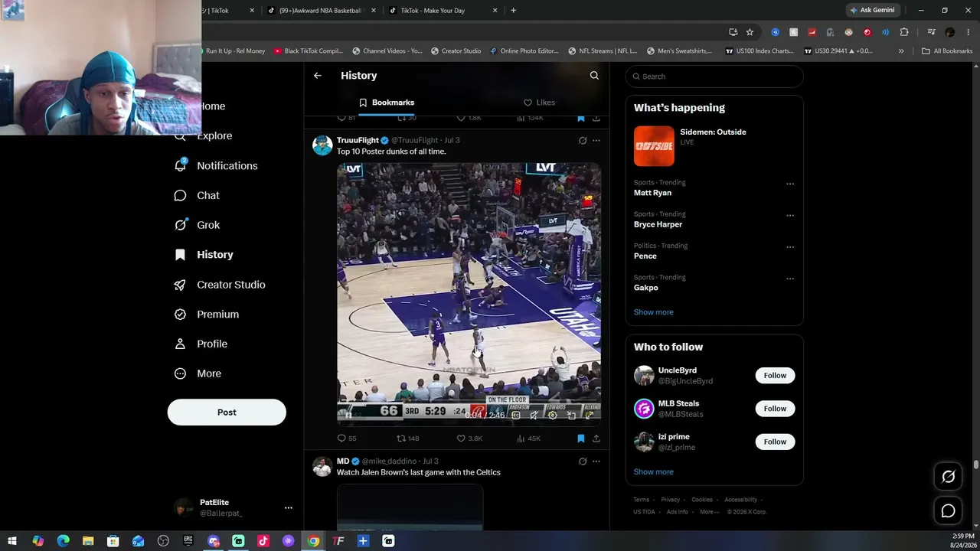Follow izi prime
Screen dimensions: 980x551
tap(775, 442)
